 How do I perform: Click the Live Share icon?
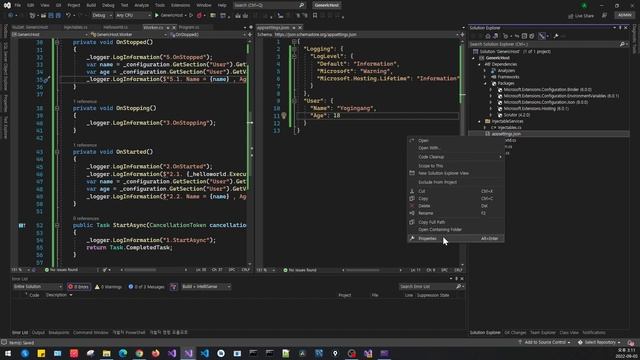pyautogui.click(x=571, y=16)
